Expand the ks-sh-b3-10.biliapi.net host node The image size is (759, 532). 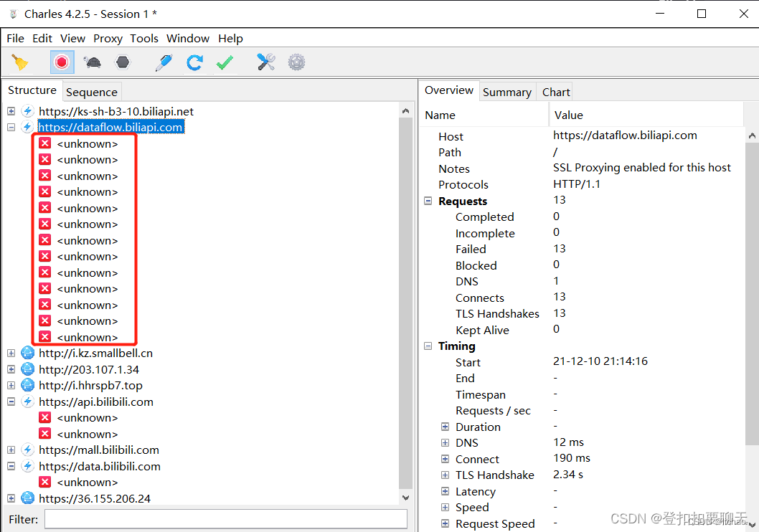(x=11, y=111)
